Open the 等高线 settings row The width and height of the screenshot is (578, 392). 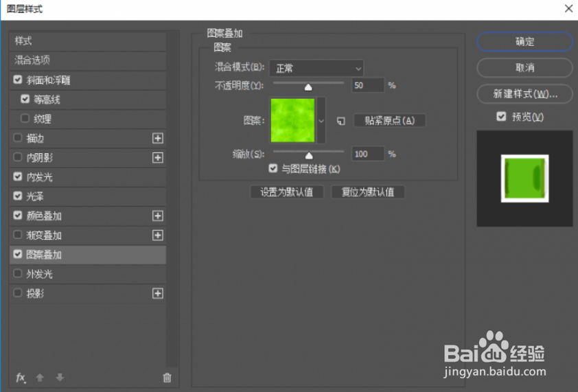(x=88, y=100)
